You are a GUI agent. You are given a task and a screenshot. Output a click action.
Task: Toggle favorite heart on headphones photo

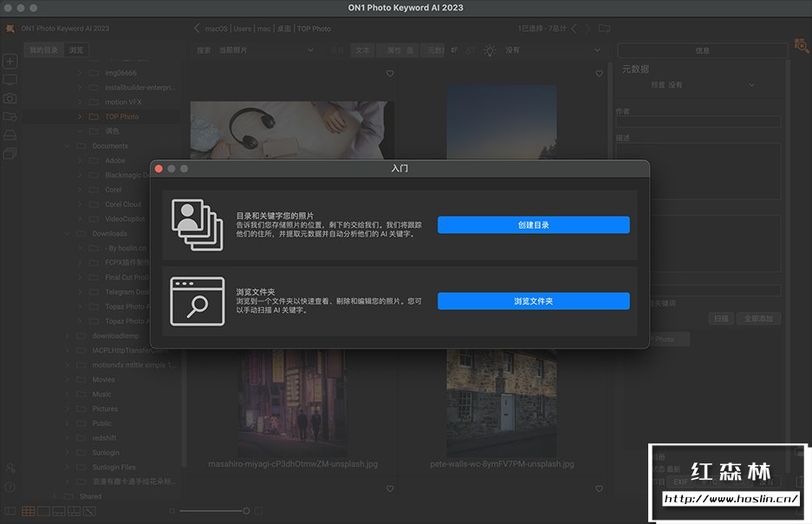click(x=390, y=74)
